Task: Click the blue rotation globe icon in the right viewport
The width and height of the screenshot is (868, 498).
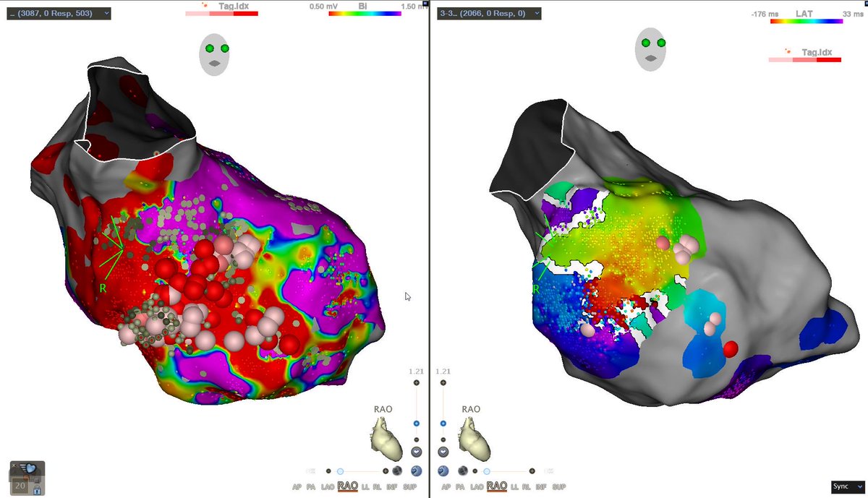Action: coord(441,470)
